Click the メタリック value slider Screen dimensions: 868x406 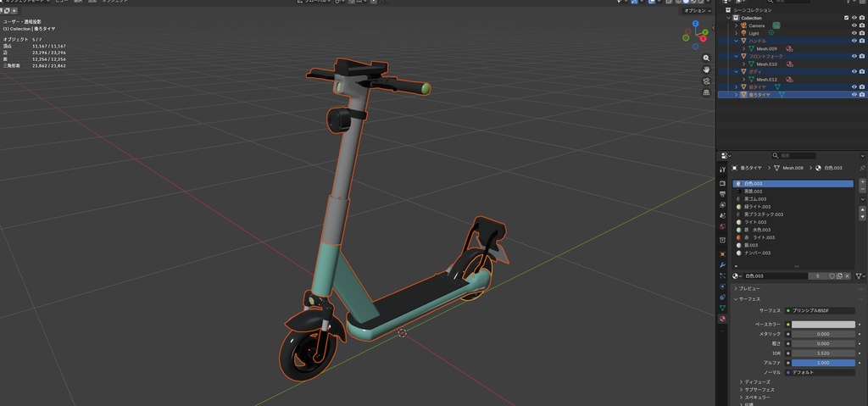click(x=823, y=334)
